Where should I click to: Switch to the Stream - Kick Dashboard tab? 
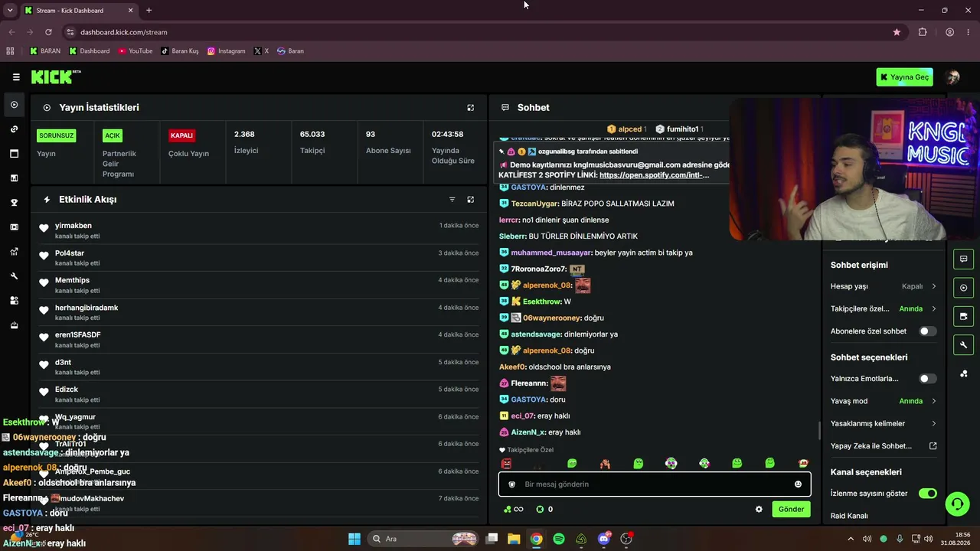click(79, 11)
